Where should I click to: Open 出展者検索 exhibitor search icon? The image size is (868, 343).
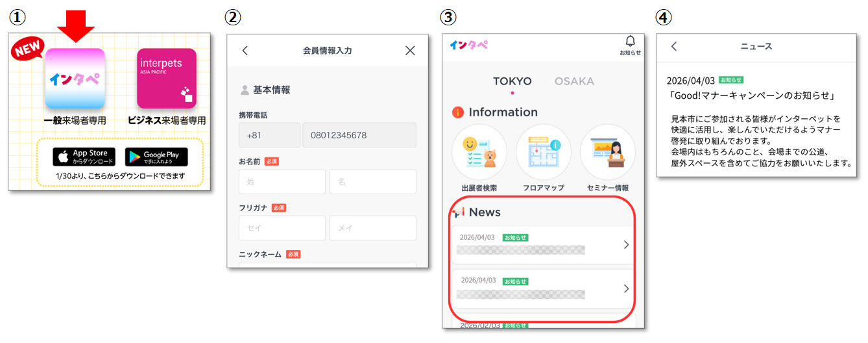[x=479, y=152]
